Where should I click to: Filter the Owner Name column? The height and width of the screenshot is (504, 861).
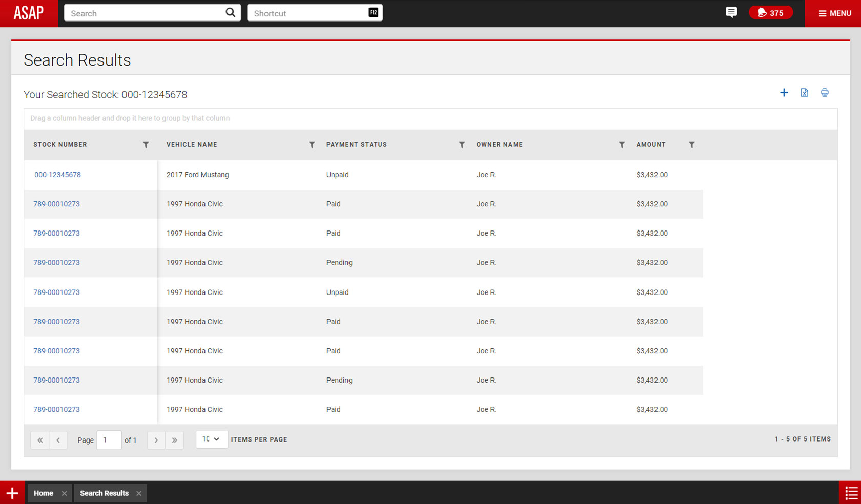622,145
